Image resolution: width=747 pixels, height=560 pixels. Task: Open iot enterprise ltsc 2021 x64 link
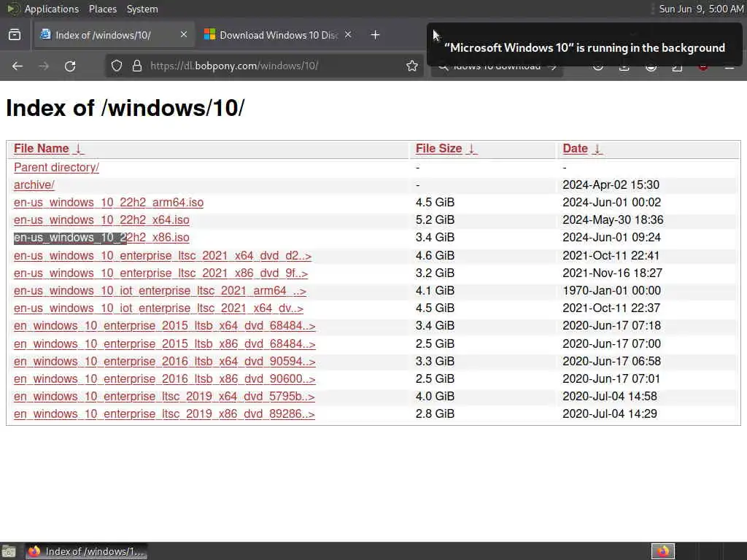point(158,308)
